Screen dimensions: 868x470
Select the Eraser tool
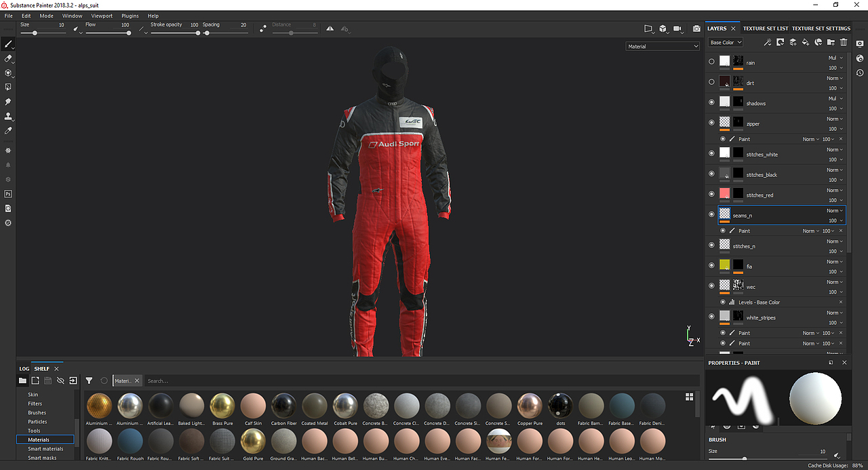point(8,59)
